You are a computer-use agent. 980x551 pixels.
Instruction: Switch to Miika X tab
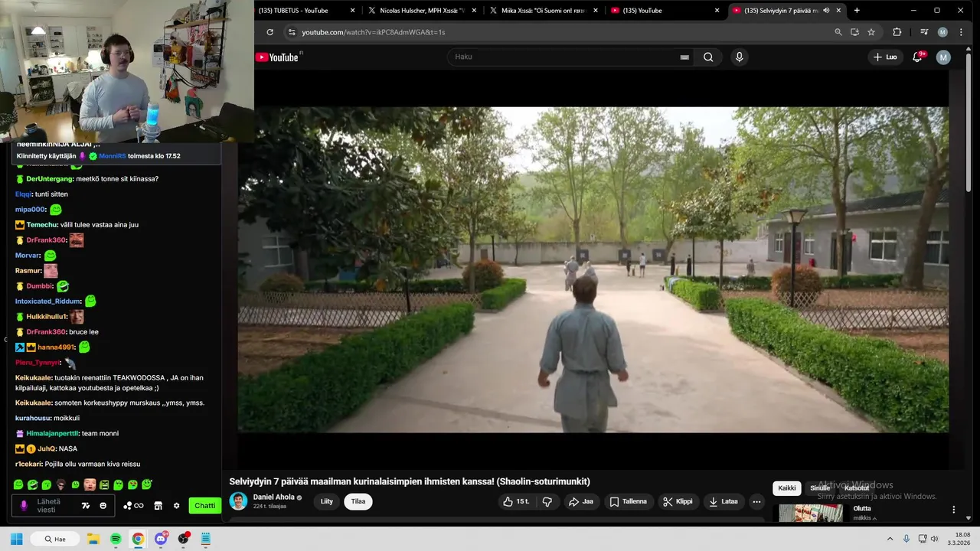tap(544, 11)
